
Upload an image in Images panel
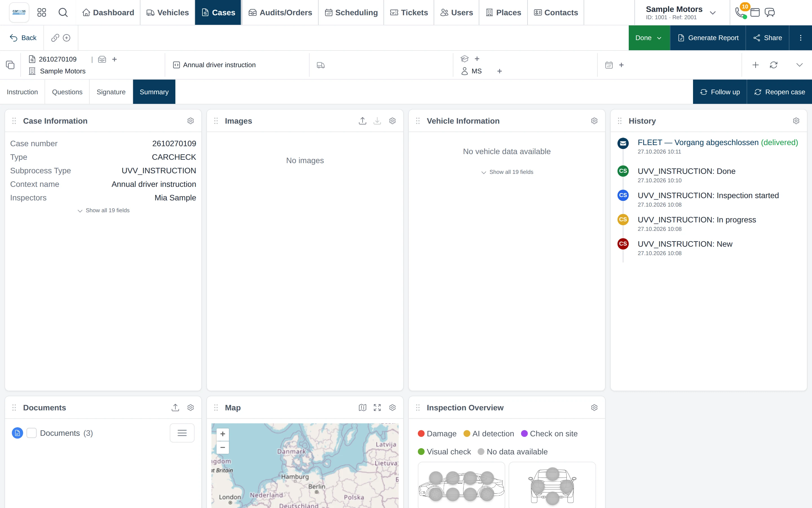pos(362,121)
